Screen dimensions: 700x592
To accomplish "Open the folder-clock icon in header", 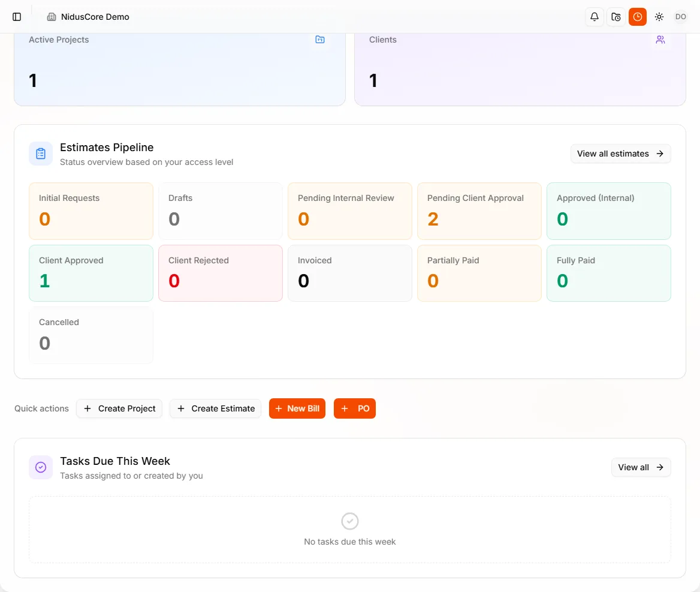I will pyautogui.click(x=616, y=17).
